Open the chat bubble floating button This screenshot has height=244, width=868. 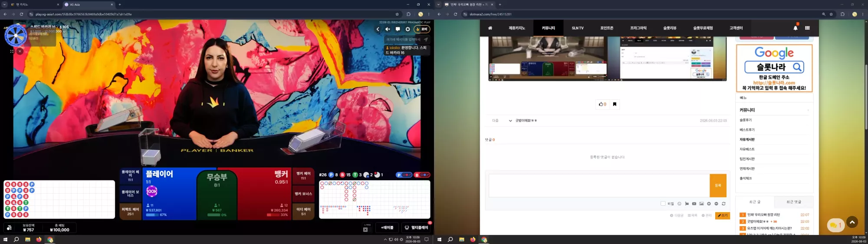[x=835, y=225]
